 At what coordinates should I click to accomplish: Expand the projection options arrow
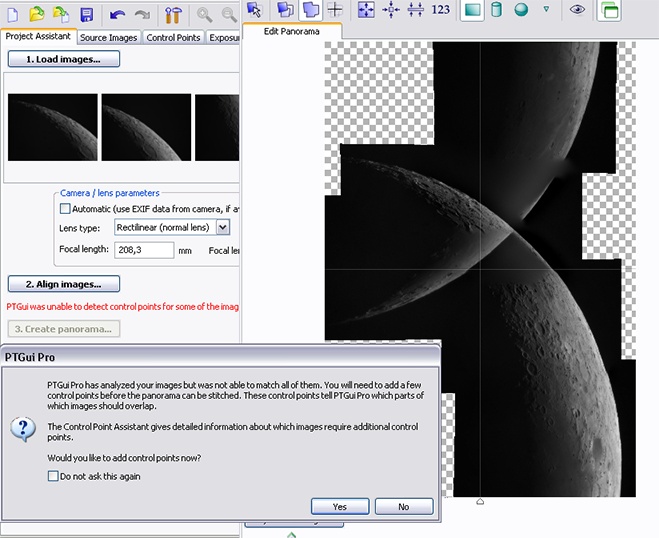(546, 10)
